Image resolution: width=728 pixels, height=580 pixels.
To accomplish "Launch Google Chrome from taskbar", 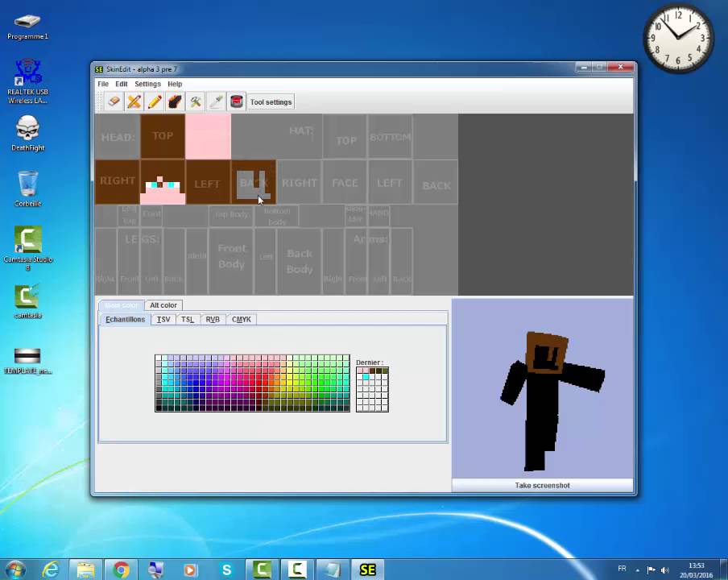I will [121, 570].
